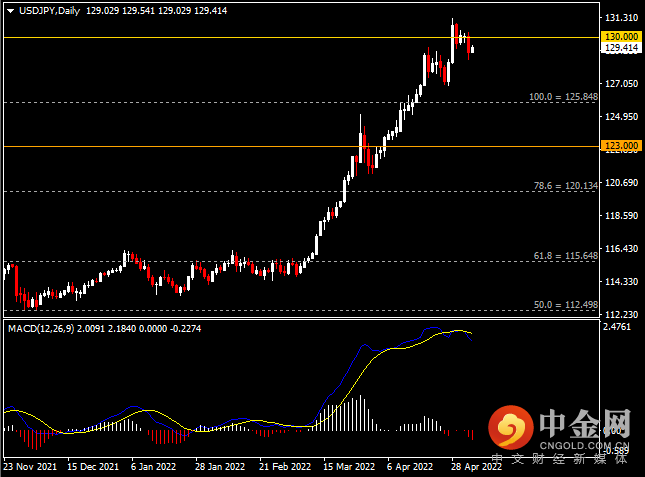Select price axis value 124.950

pos(621,117)
